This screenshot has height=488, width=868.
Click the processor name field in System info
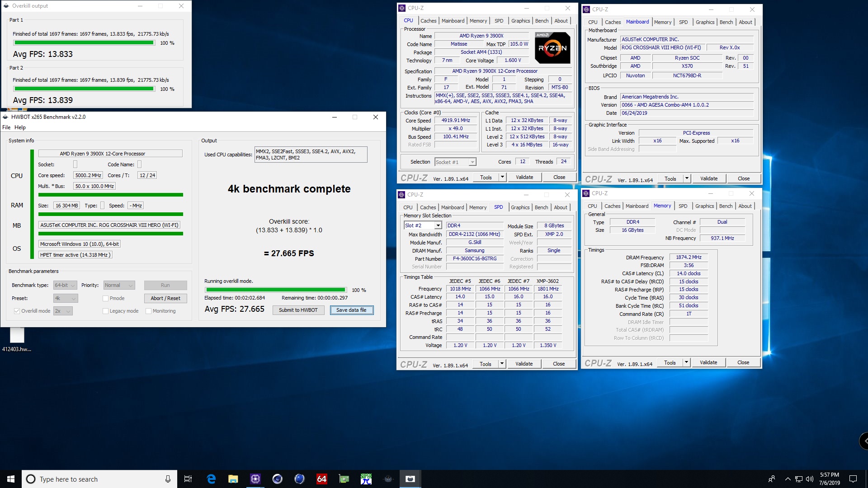[x=110, y=154]
